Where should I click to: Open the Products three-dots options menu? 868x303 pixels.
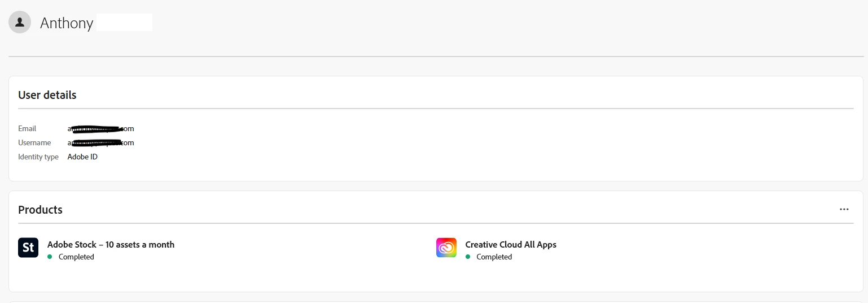(844, 209)
